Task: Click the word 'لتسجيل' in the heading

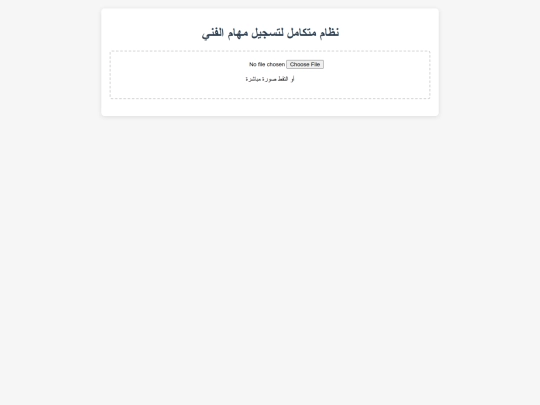Action: point(268,33)
